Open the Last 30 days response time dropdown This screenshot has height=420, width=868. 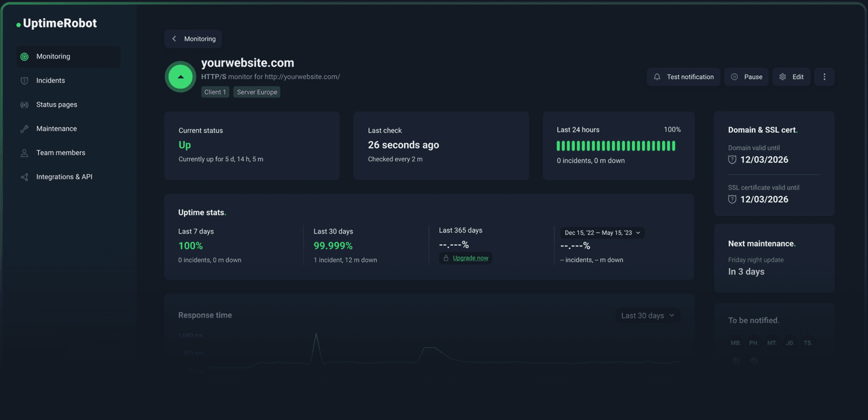647,315
